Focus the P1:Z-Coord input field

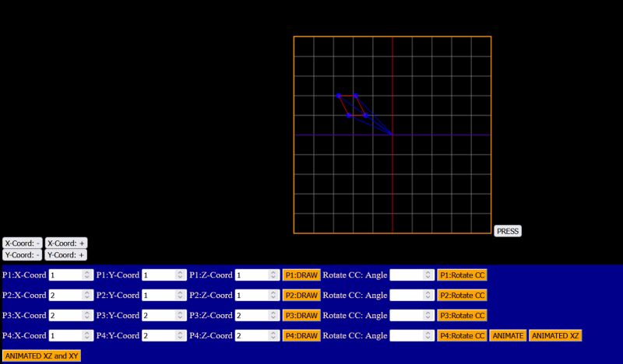(258, 275)
